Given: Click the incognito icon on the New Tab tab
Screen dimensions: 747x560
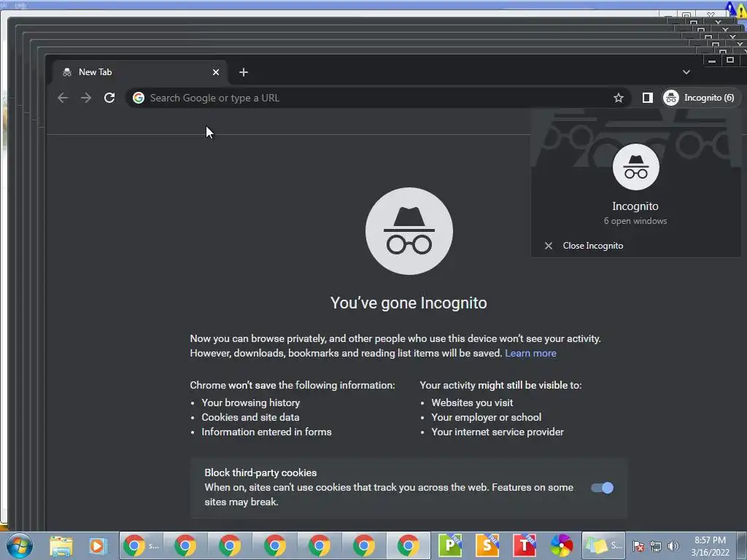Looking at the screenshot, I should click(x=67, y=72).
